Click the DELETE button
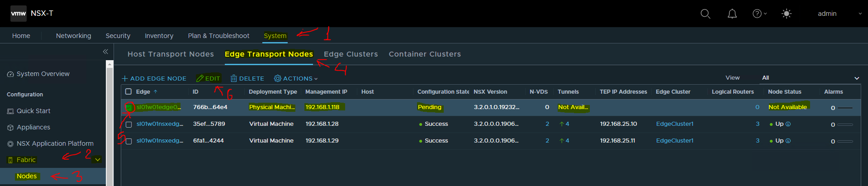 click(x=247, y=78)
